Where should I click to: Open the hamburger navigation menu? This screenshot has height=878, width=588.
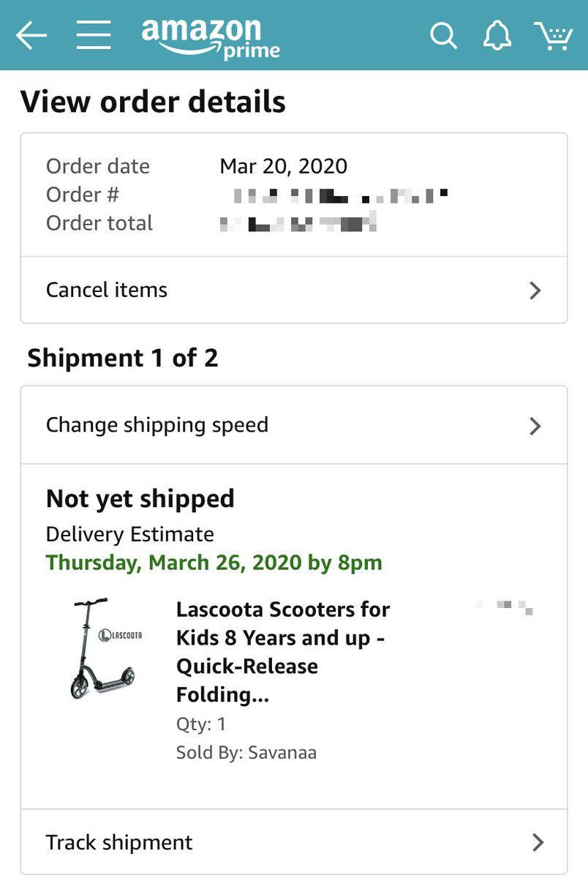click(94, 35)
